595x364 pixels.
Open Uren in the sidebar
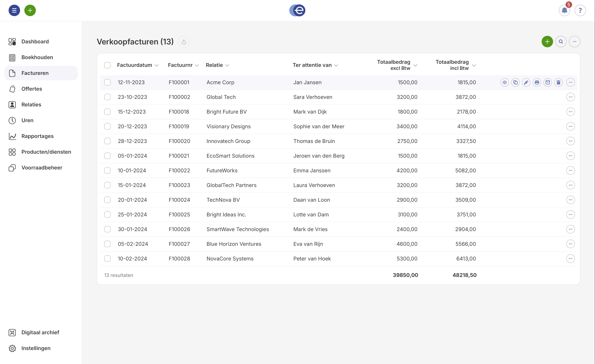tap(41, 120)
